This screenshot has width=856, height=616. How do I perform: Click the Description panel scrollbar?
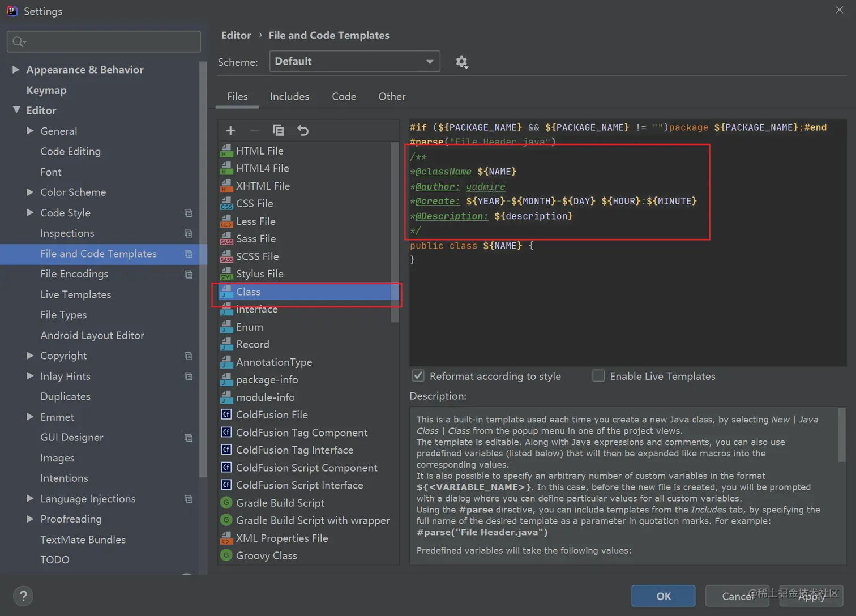tap(842, 435)
